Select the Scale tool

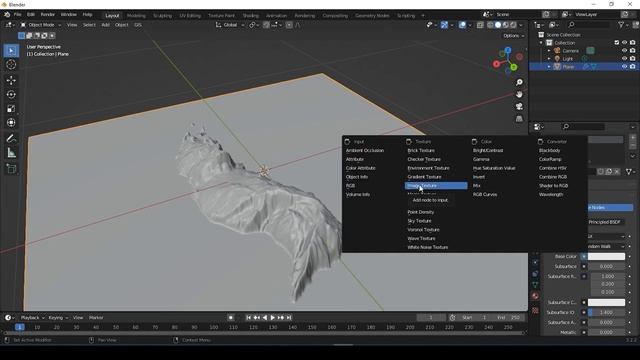(11, 109)
